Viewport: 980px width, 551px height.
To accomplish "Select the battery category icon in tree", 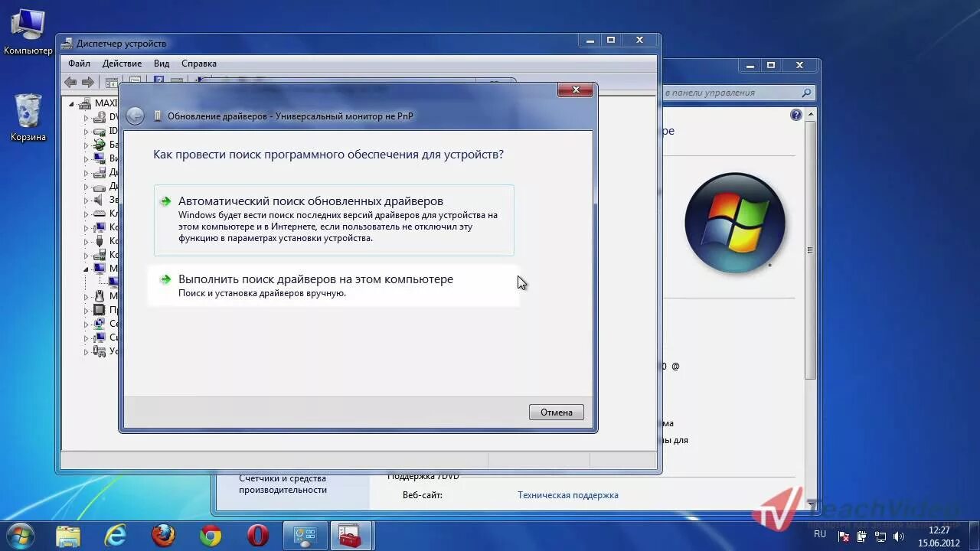I will pyautogui.click(x=99, y=145).
